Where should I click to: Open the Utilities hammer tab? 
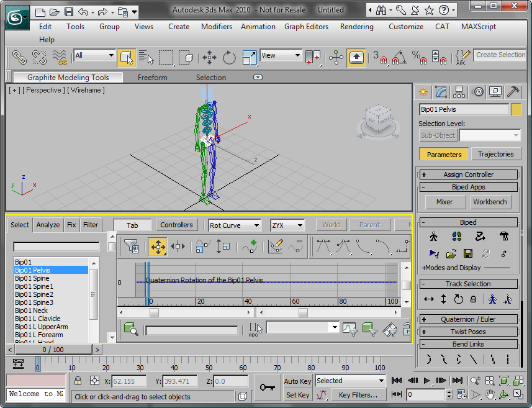(513, 92)
